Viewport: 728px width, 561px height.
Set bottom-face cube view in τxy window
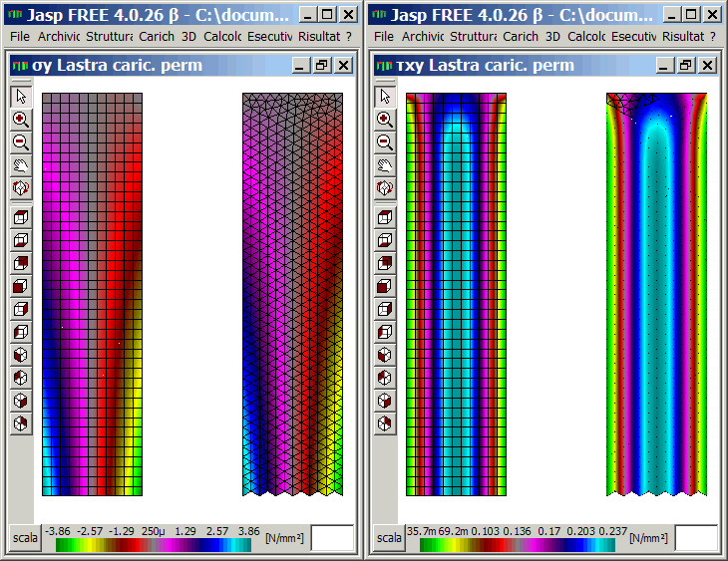[x=385, y=240]
